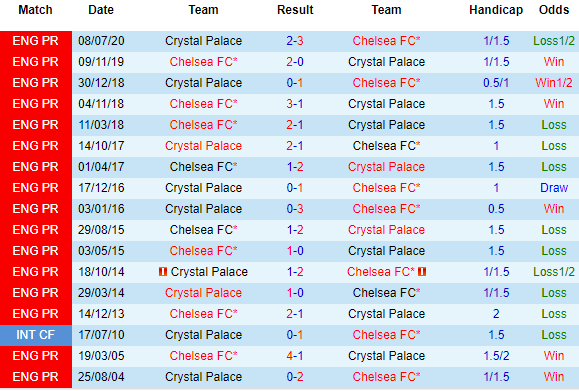The image size is (579, 391).
Task: Select the INT CF match label
Action: (x=36, y=335)
